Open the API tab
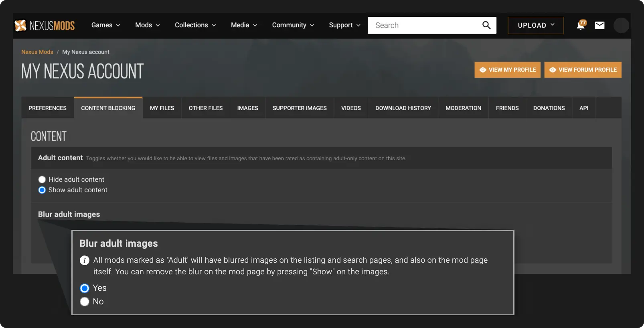 (x=584, y=108)
